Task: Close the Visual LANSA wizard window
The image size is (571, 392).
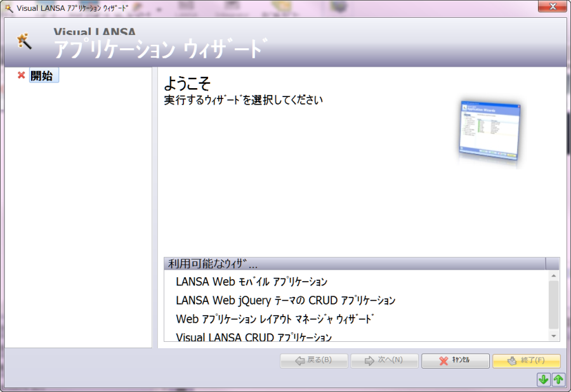Action: [553, 6]
